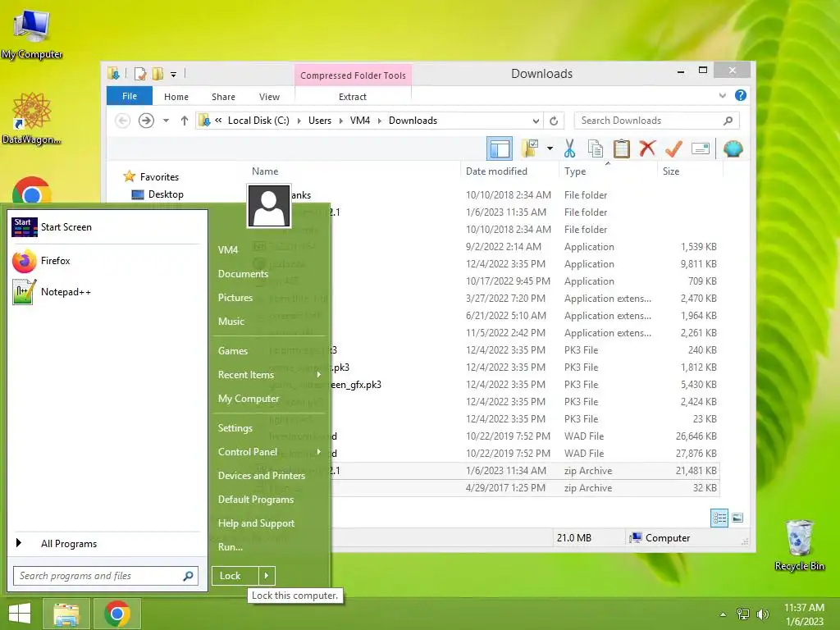Image resolution: width=840 pixels, height=630 pixels.
Task: Click Properties icon in Quick Access Toolbar
Action: [140, 74]
